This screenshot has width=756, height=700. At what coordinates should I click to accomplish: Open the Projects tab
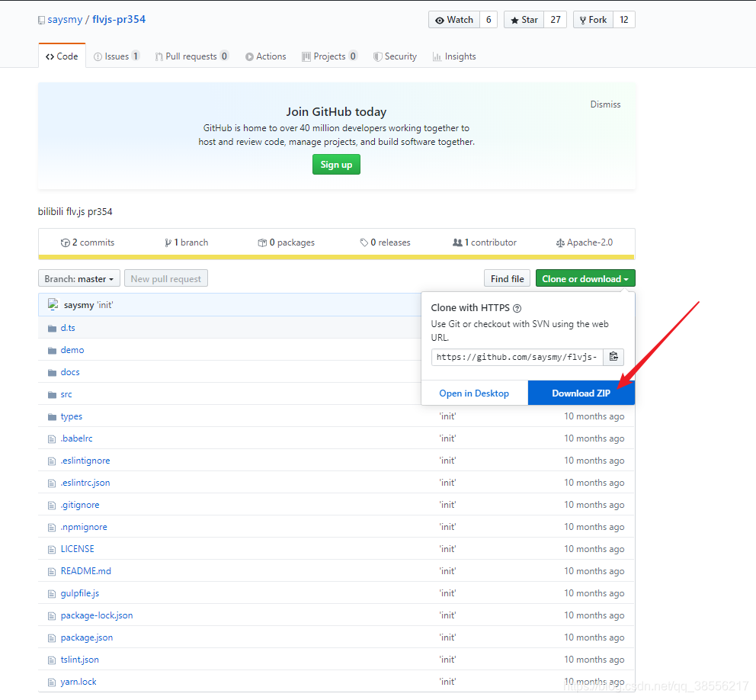click(329, 56)
